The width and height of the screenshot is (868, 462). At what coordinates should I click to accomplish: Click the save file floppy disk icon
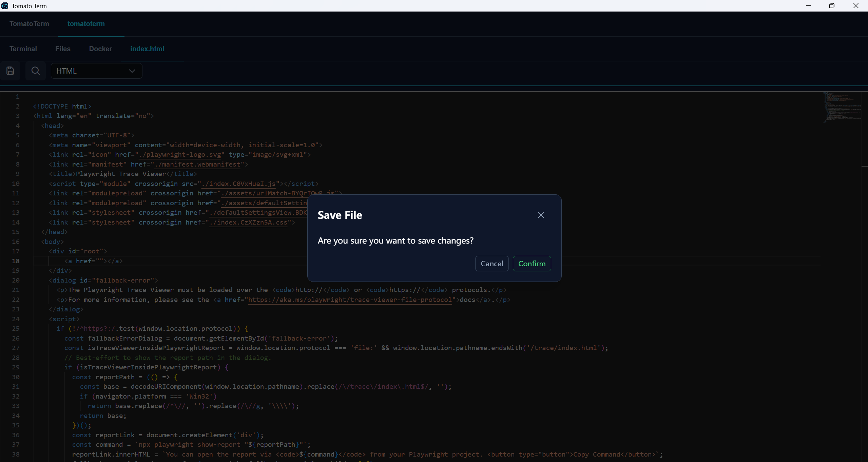[x=10, y=71]
